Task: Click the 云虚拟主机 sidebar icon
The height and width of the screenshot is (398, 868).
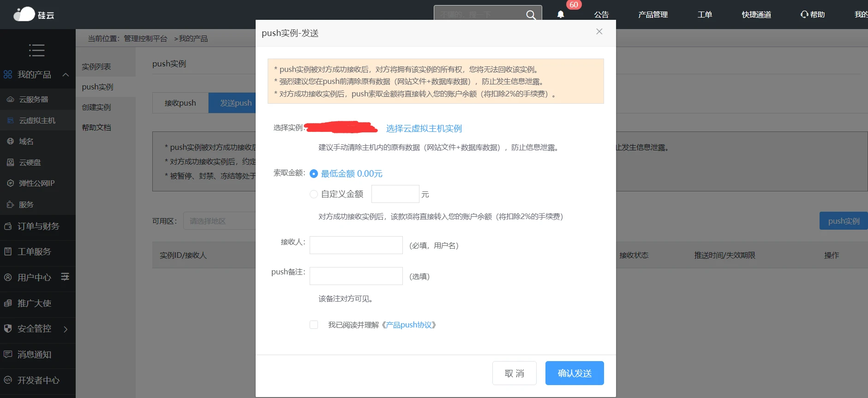Action: (10, 120)
